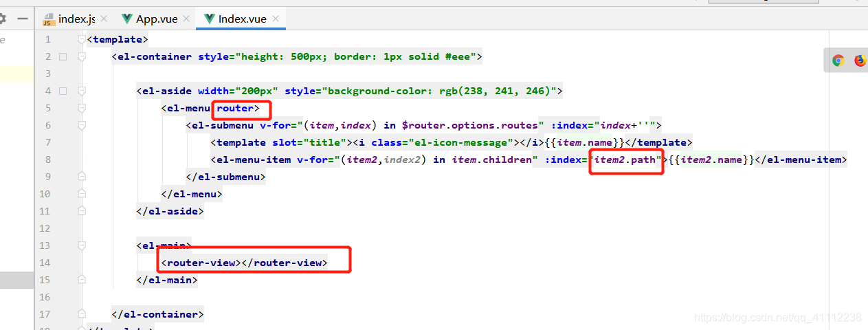Click the closing </el-menu-item> tag
The image size is (868, 330).
click(801, 159)
